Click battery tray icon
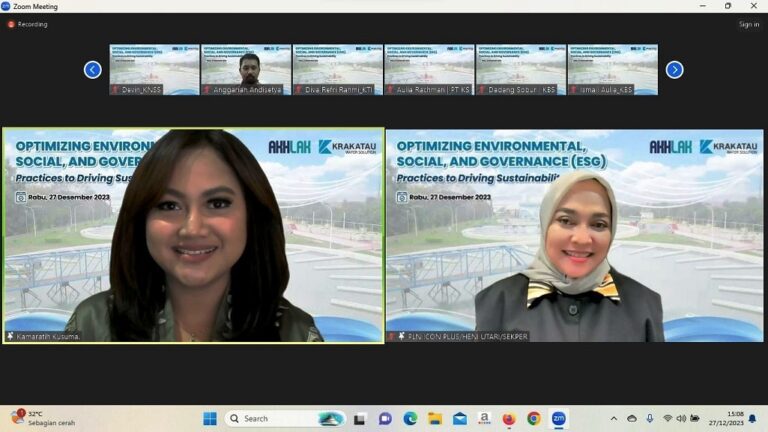 coord(695,419)
